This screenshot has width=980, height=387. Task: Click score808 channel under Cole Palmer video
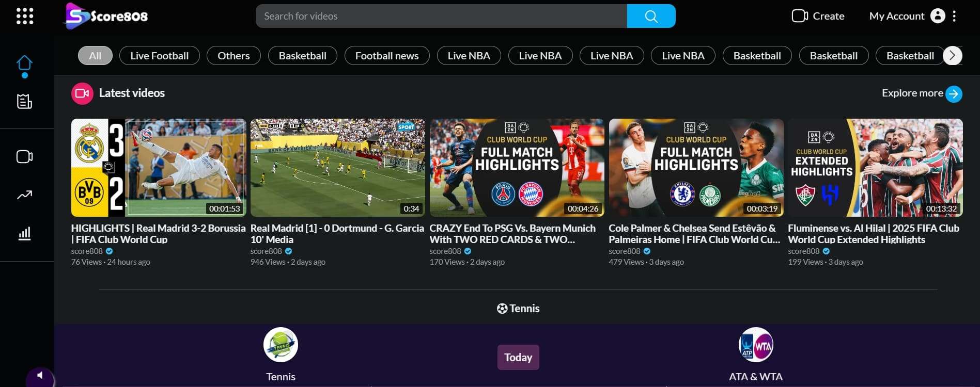tap(625, 251)
